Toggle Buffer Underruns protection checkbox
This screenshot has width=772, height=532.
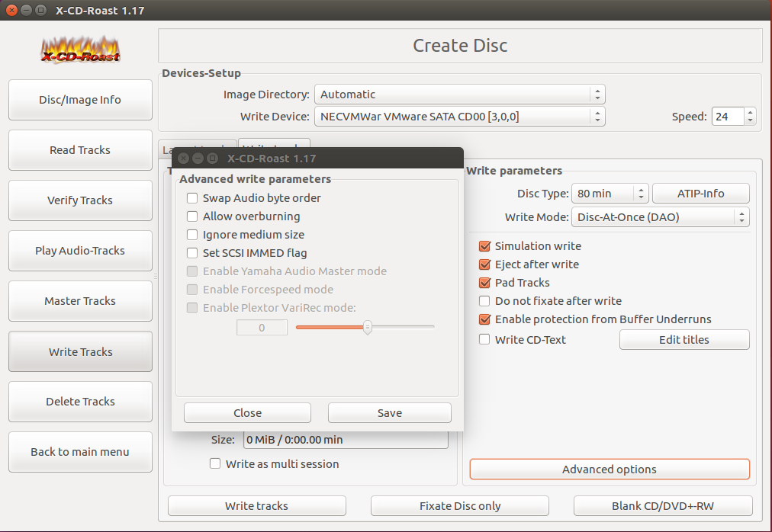(484, 319)
